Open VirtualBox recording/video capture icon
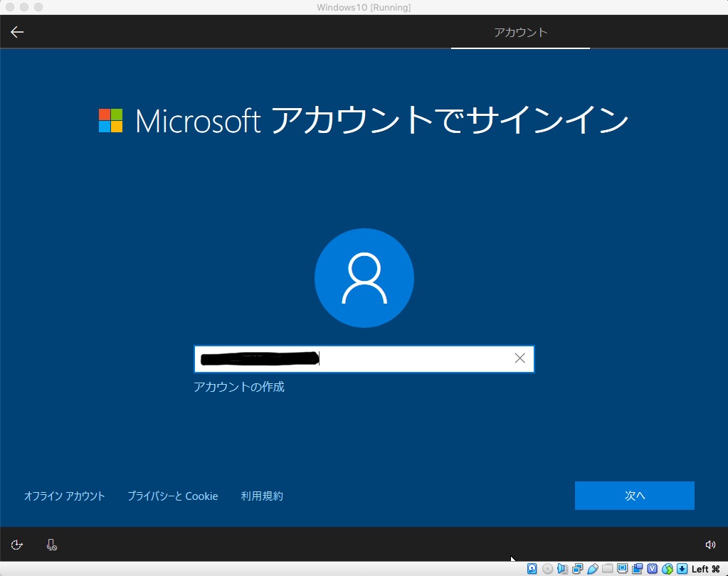Viewport: 728px width, 576px height. (638, 569)
